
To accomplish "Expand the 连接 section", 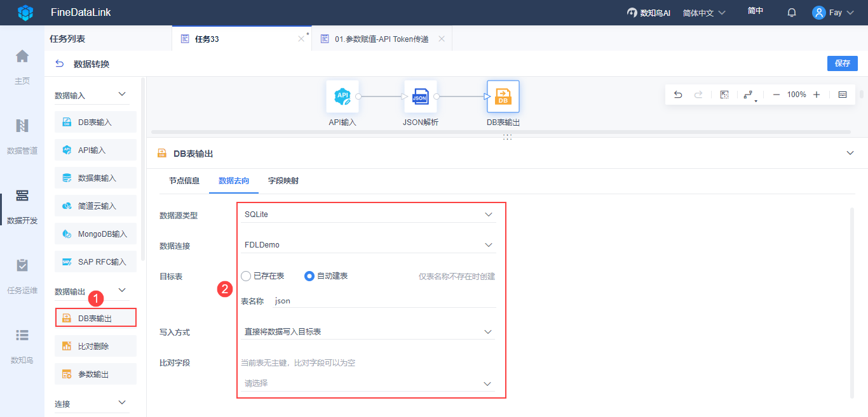I will click(123, 402).
